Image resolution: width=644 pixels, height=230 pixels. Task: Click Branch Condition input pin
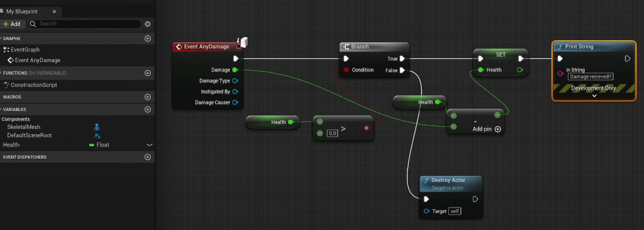[x=346, y=70]
